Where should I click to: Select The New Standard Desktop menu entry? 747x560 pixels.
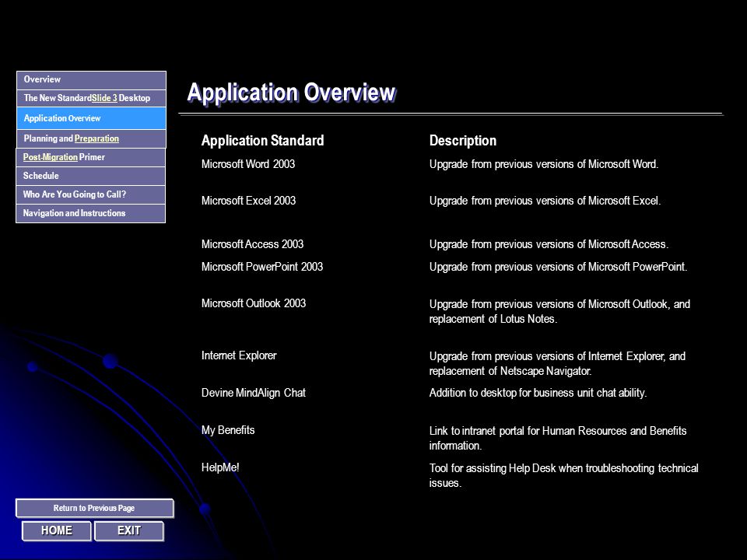[91, 98]
